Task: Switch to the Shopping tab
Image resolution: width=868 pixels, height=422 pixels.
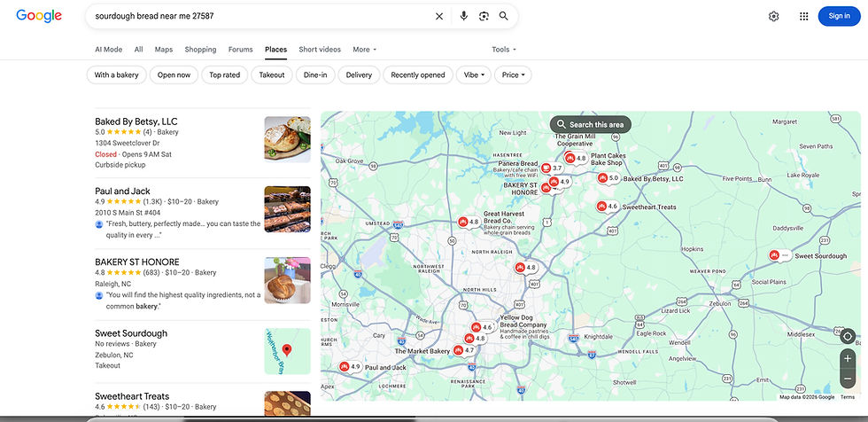Action: 200,50
